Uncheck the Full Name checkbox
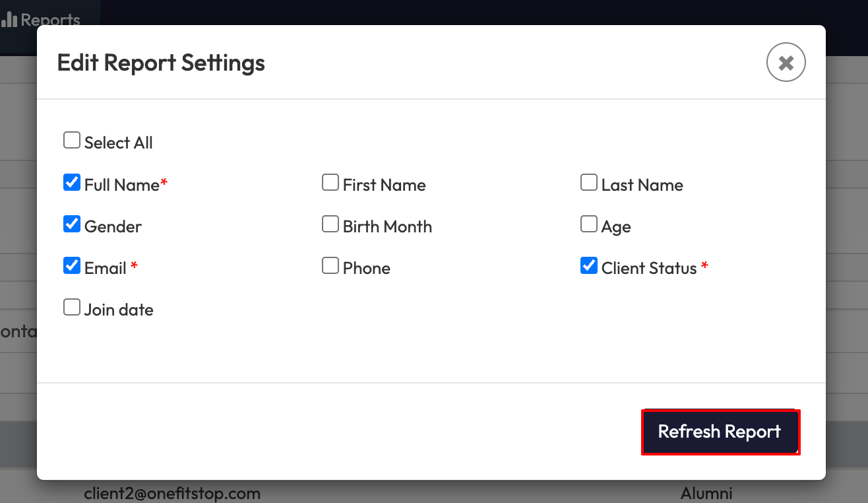This screenshot has height=503, width=868. coord(72,183)
